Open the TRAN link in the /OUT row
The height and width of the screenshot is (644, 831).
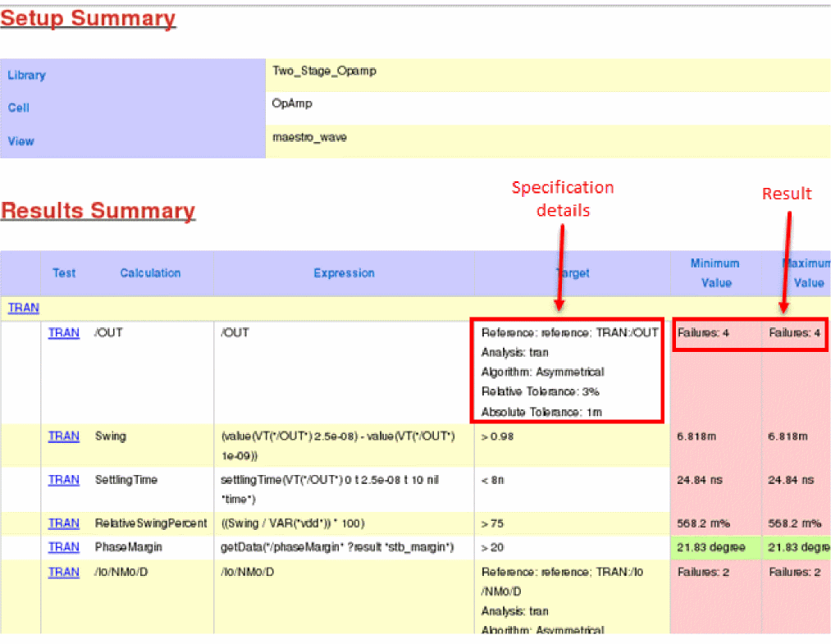tap(63, 332)
